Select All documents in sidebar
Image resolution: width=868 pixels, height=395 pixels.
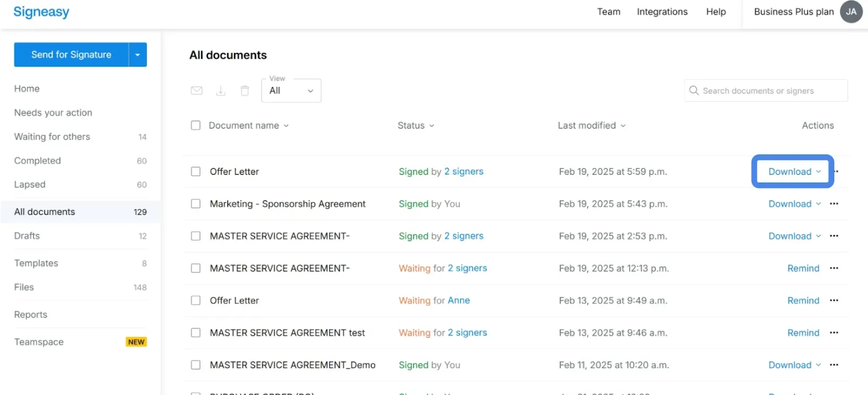click(x=80, y=212)
